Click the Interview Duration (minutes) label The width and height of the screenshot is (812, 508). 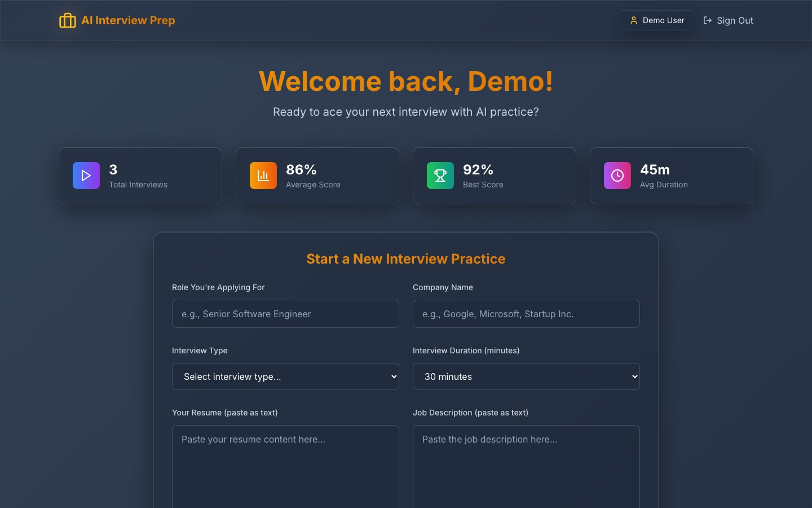click(x=466, y=351)
